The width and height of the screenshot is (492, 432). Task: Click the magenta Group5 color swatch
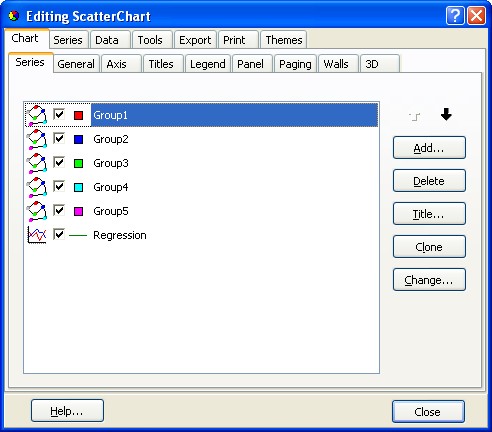click(x=79, y=211)
